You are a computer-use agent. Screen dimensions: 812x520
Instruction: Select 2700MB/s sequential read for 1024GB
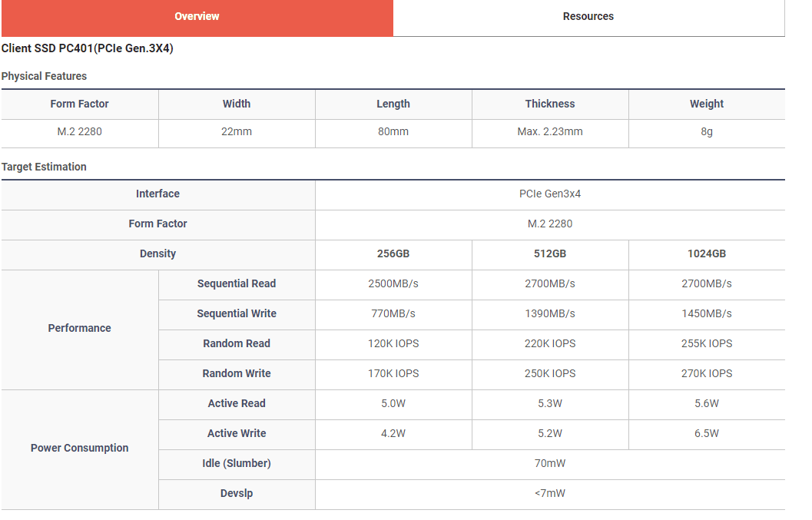click(707, 284)
